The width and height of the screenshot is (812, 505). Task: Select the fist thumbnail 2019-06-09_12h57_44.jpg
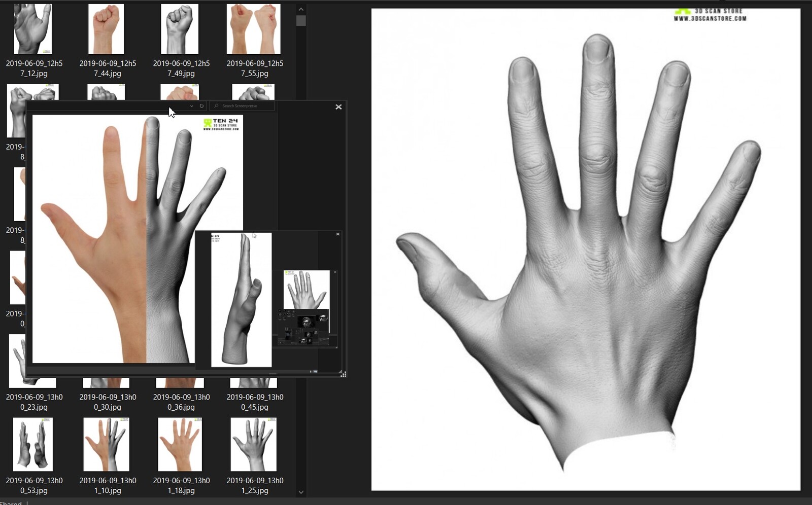click(106, 29)
